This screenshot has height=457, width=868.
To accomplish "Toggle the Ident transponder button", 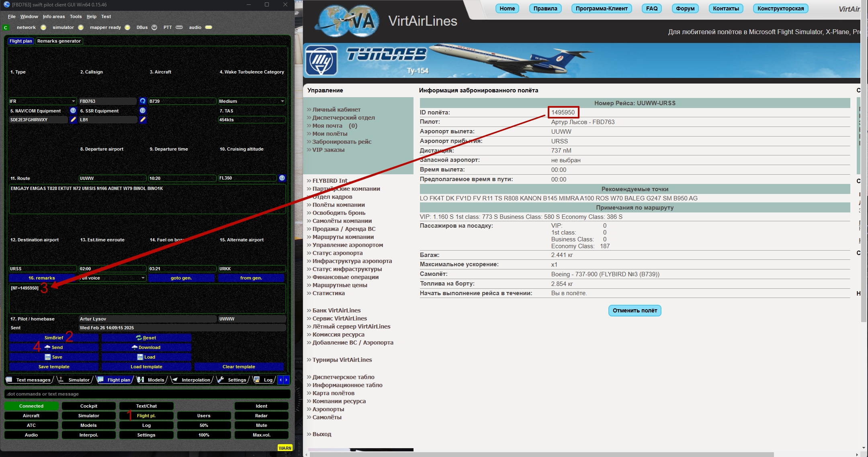I will (x=262, y=406).
